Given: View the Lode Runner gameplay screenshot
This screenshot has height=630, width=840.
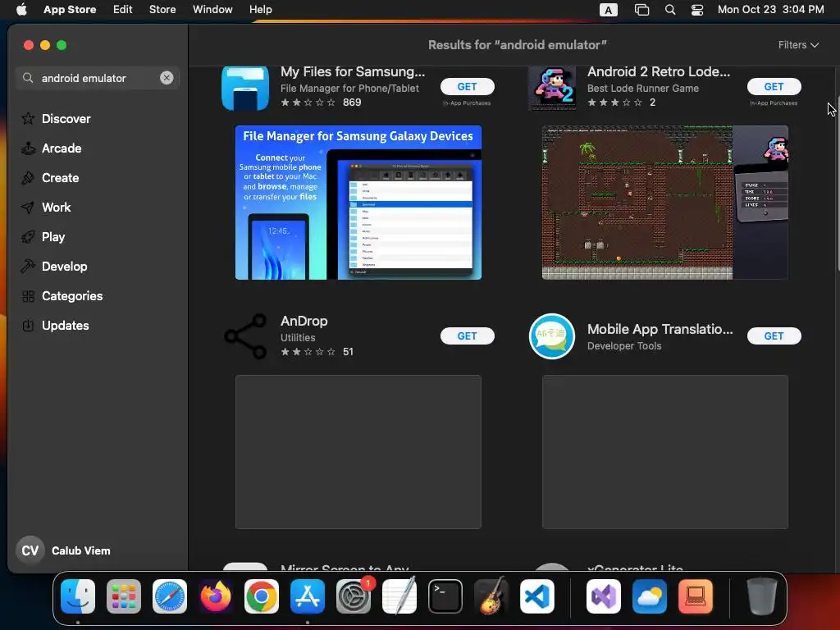Looking at the screenshot, I should (664, 203).
